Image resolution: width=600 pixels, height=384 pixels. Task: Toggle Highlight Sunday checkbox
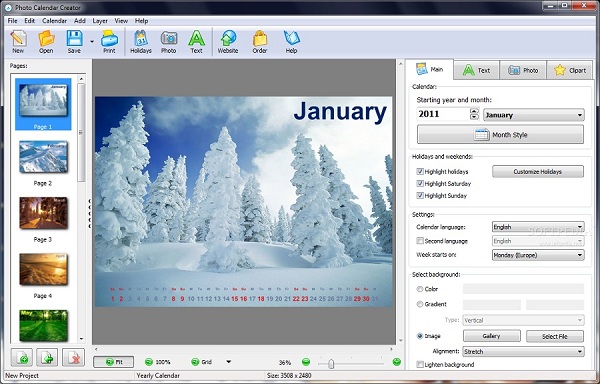[420, 195]
